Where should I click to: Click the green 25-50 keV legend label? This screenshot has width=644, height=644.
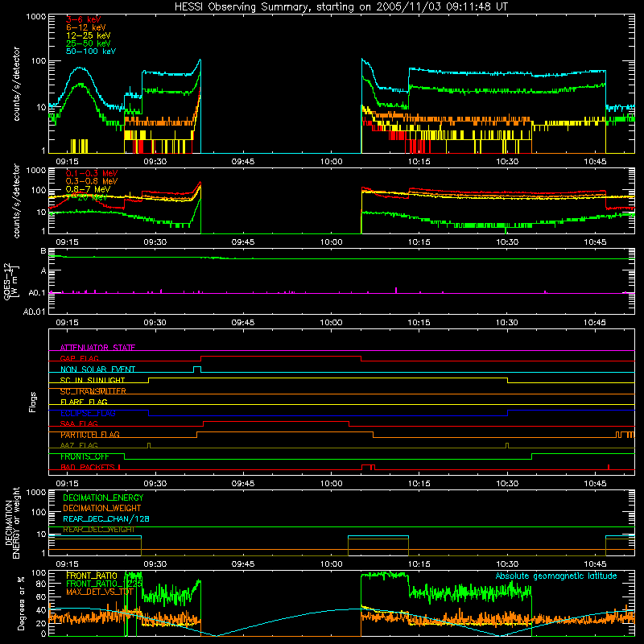[x=89, y=43]
